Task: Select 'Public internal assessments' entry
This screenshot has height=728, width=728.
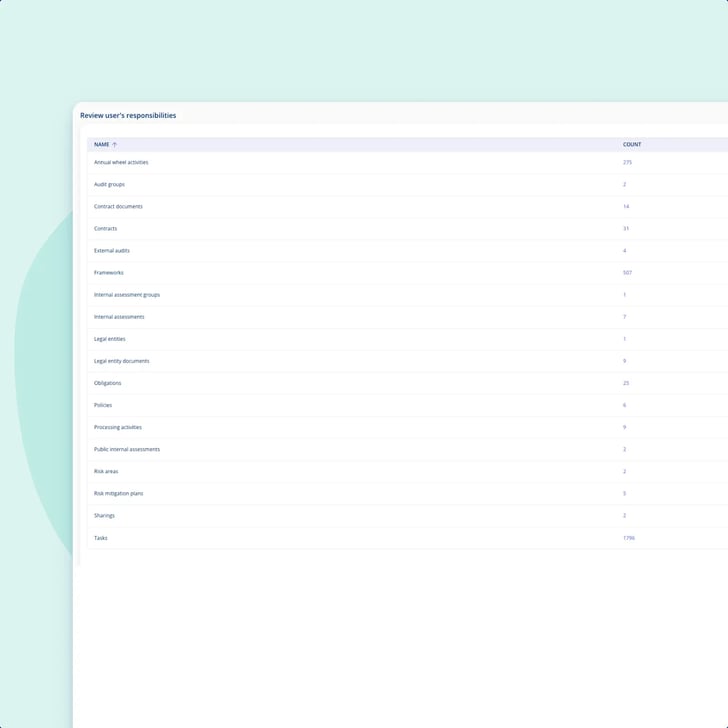Action: (127, 449)
